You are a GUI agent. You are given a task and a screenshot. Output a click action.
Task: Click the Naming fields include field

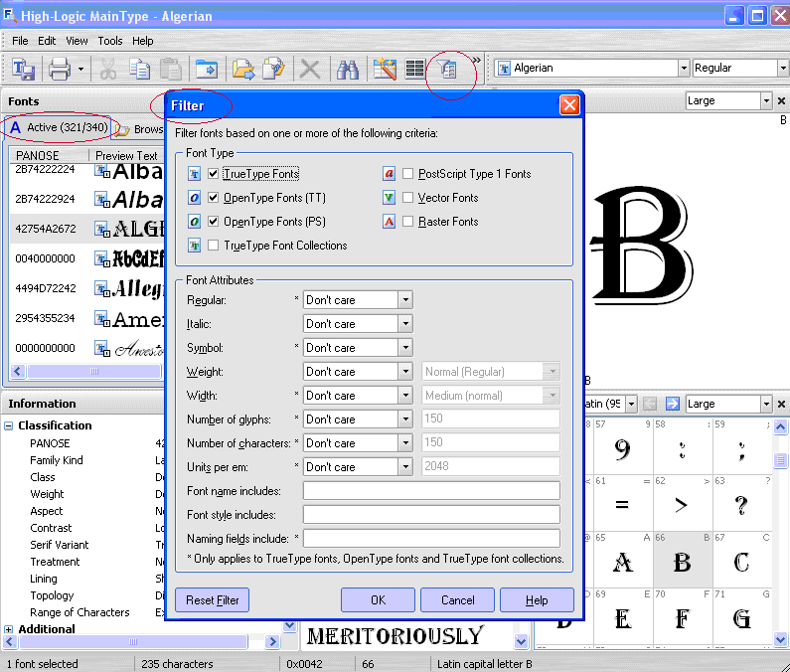click(431, 539)
